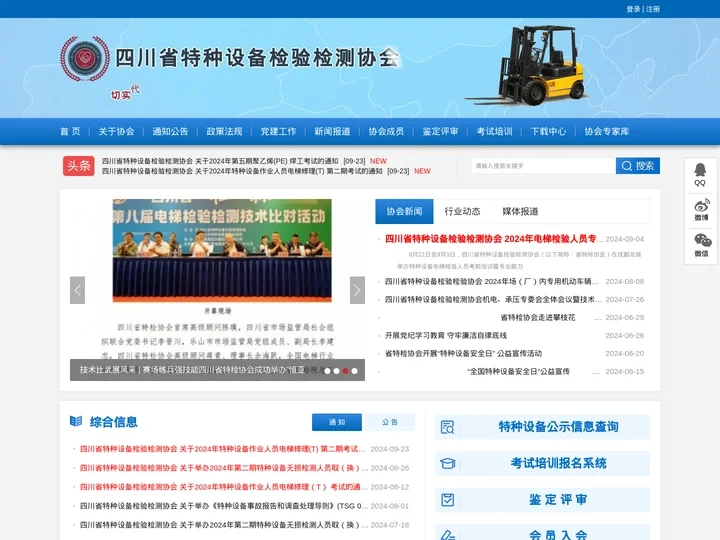Open news 特种设备安全日 公益宣传活动
The width and height of the screenshot is (720, 540).
click(x=463, y=353)
